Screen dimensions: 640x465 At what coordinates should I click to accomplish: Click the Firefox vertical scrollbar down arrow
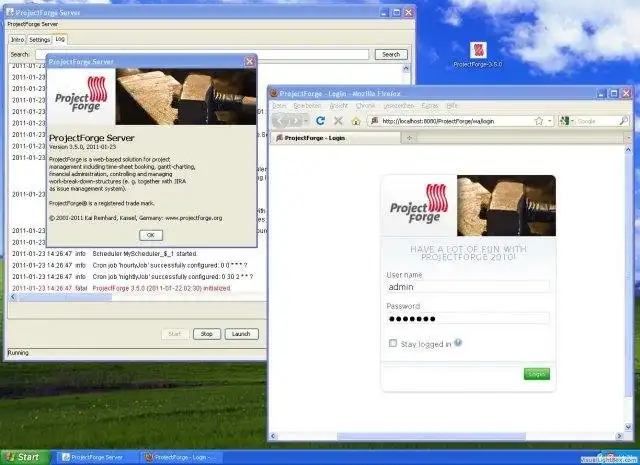click(x=628, y=427)
